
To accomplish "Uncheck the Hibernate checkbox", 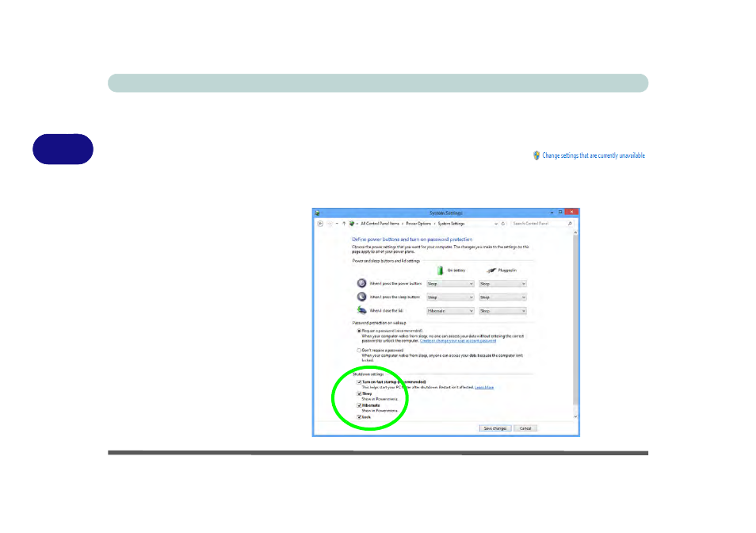I will (359, 405).
